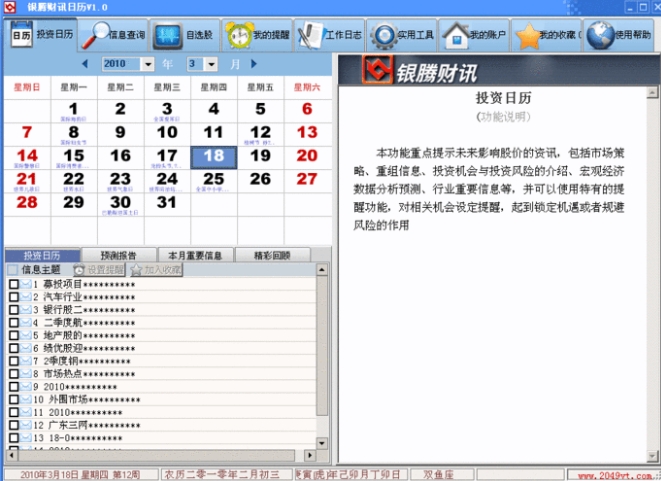Tick the 信息主题 select-all checkbox

click(13, 270)
